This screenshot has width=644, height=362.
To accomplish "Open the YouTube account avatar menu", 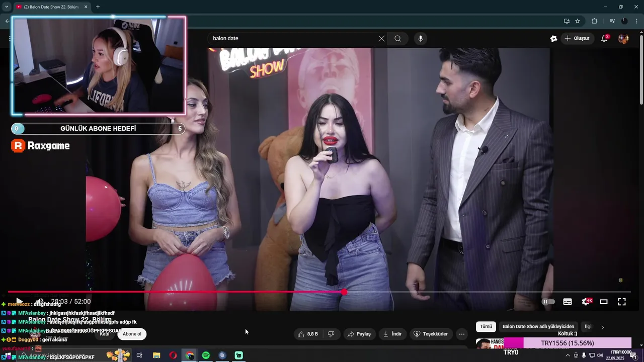I will pos(623,39).
